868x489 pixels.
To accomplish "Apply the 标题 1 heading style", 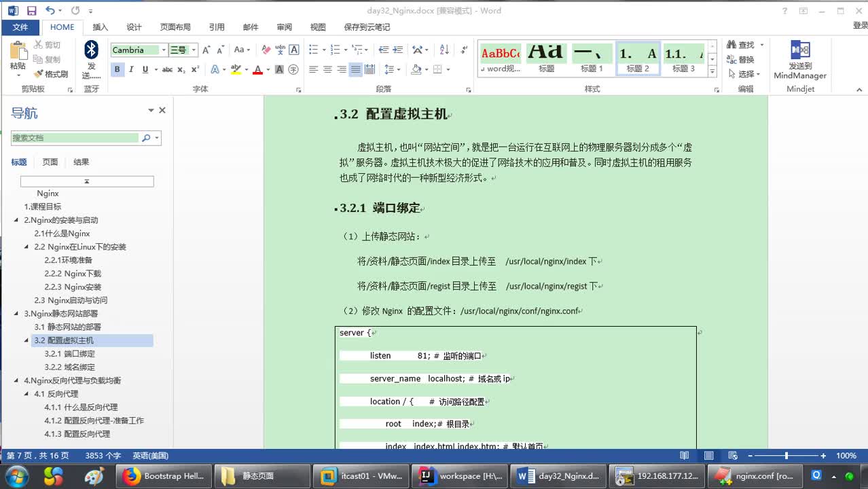I will pos(592,58).
